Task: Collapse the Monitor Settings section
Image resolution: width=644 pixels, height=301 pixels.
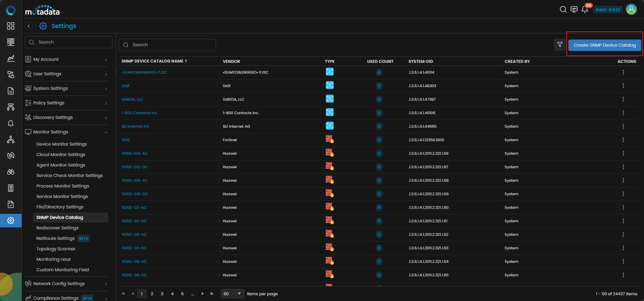Action: pos(66,132)
